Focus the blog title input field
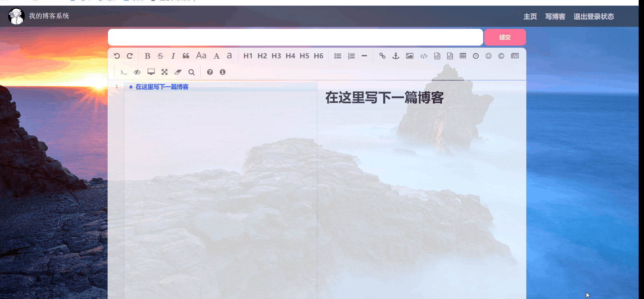The image size is (644, 299). pos(295,37)
